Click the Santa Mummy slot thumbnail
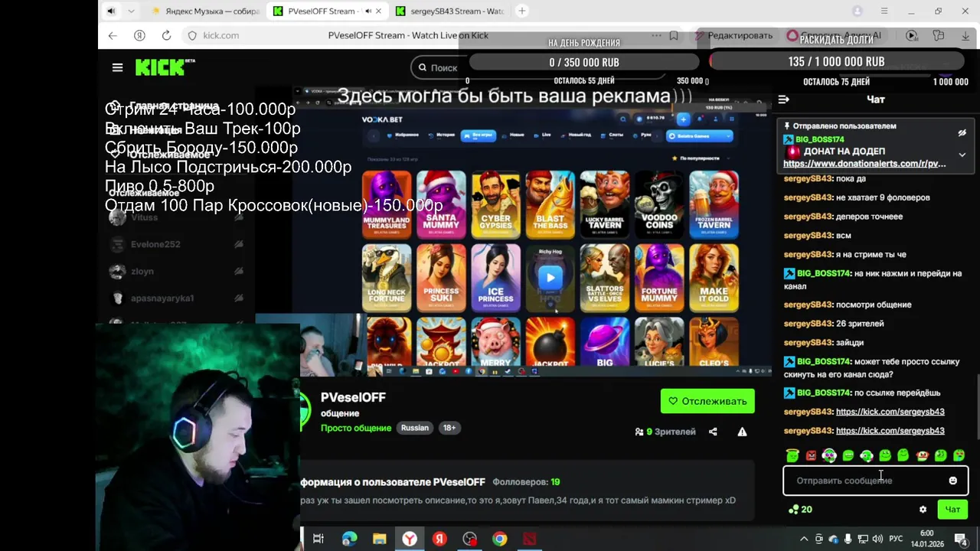 click(441, 204)
